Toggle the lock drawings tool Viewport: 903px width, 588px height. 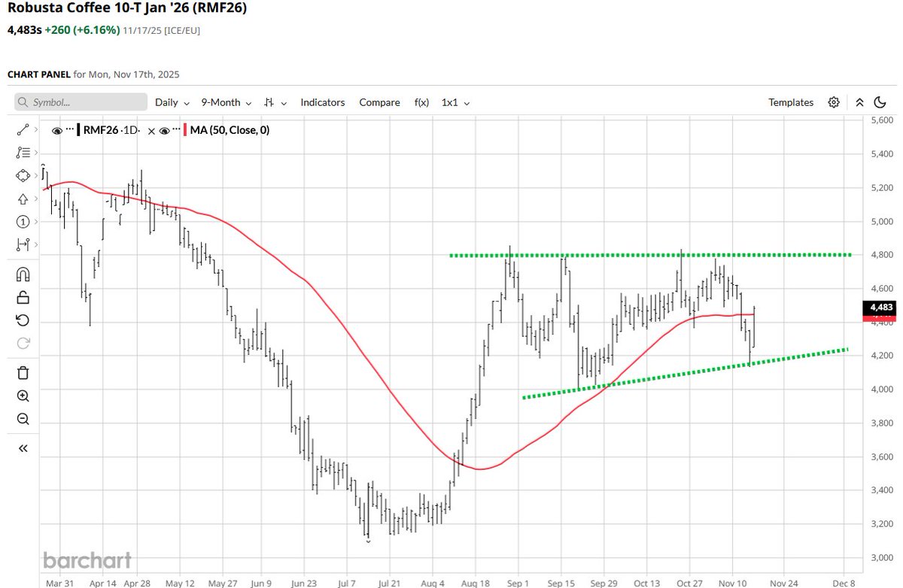[x=23, y=297]
